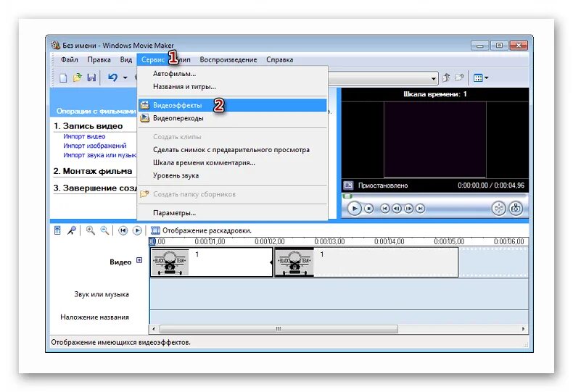Viewport: 573px width, 392px height.
Task: Open the Справка menu
Action: [x=279, y=59]
